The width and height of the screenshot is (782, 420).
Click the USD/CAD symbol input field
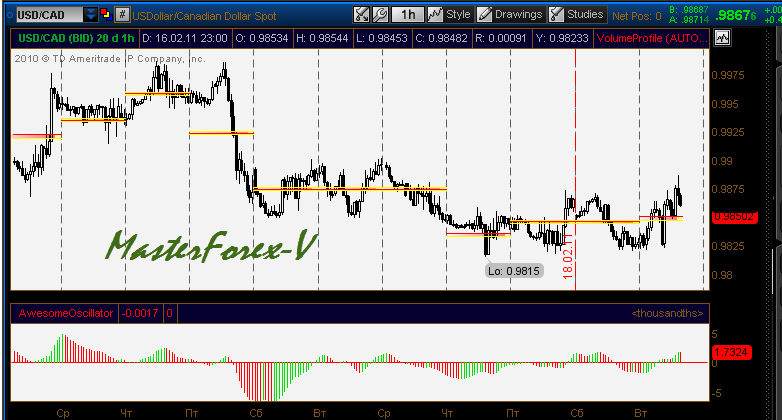click(x=49, y=15)
